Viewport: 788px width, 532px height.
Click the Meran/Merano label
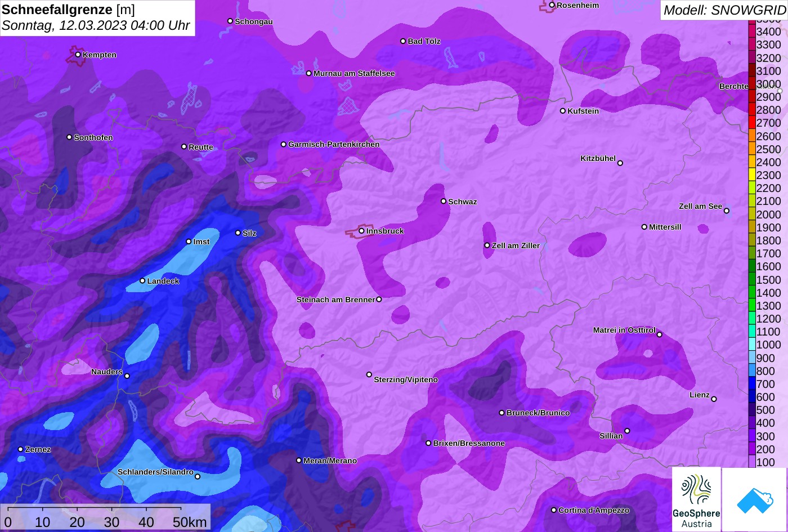pyautogui.click(x=330, y=461)
